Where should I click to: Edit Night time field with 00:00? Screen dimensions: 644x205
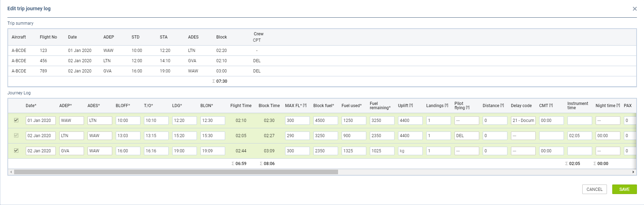point(608,136)
